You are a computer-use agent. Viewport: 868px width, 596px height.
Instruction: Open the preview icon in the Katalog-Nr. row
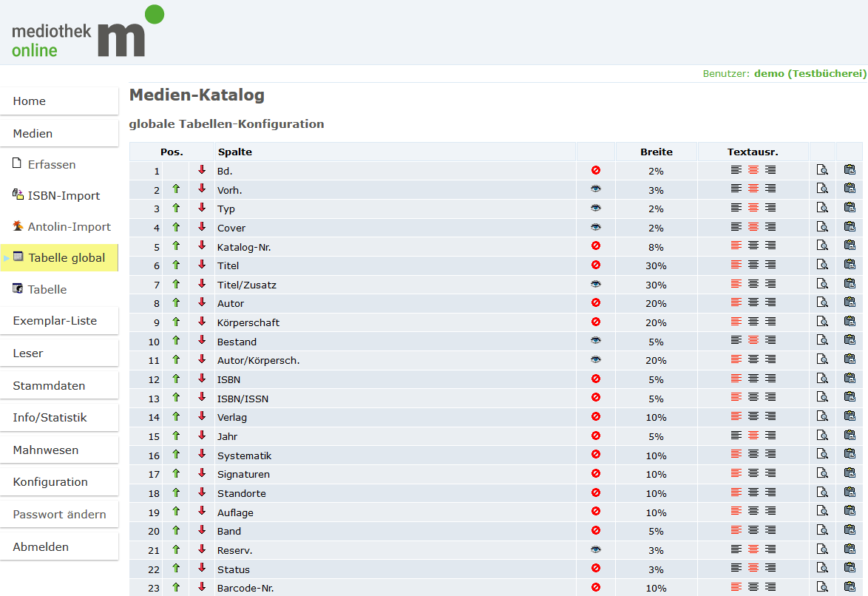point(822,246)
